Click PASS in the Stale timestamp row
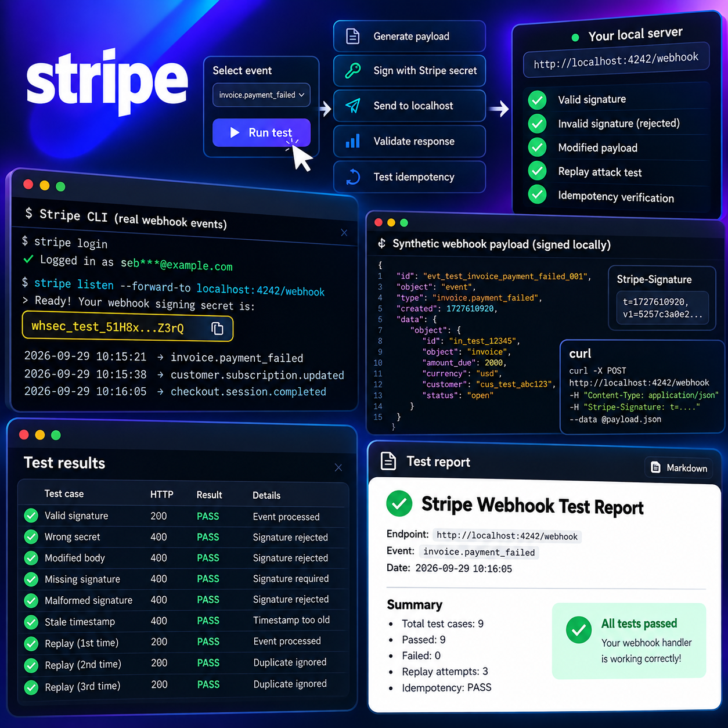This screenshot has height=728, width=728. [208, 621]
